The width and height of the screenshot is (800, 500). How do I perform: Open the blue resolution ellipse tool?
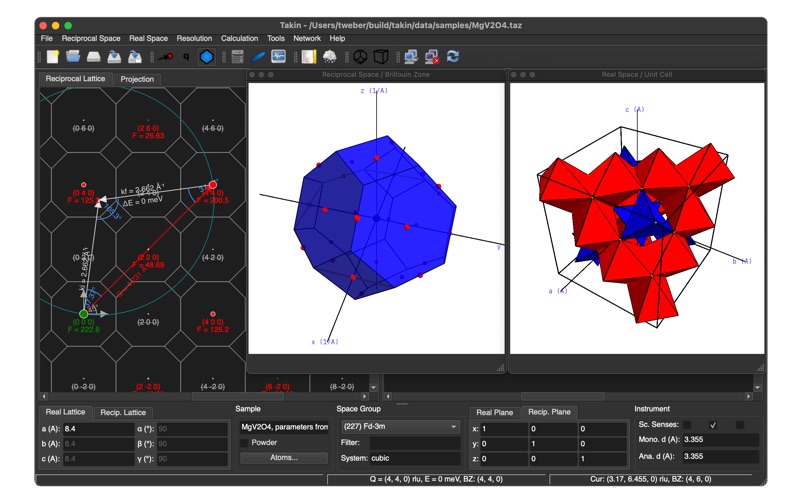258,57
